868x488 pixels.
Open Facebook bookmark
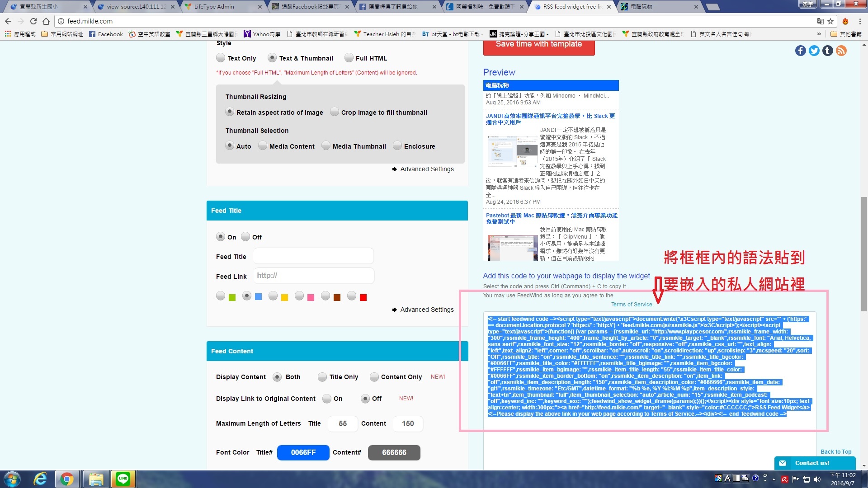tap(106, 34)
